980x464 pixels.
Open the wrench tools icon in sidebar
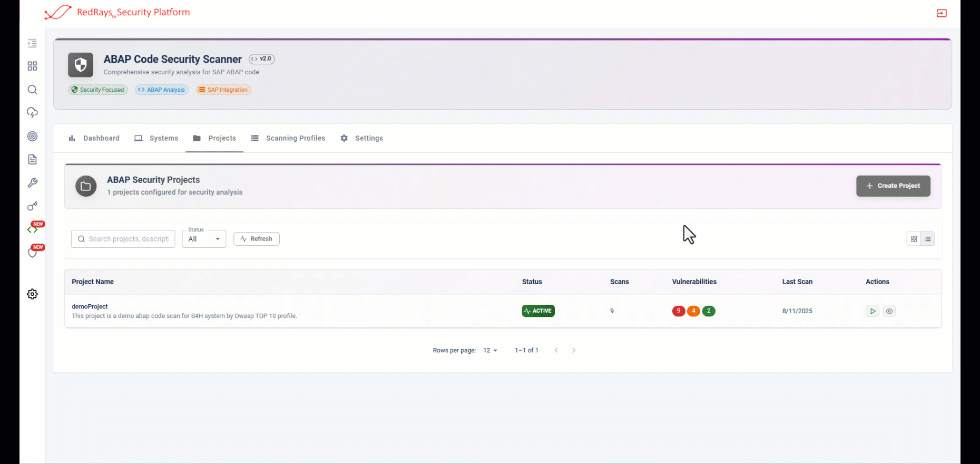pyautogui.click(x=32, y=183)
